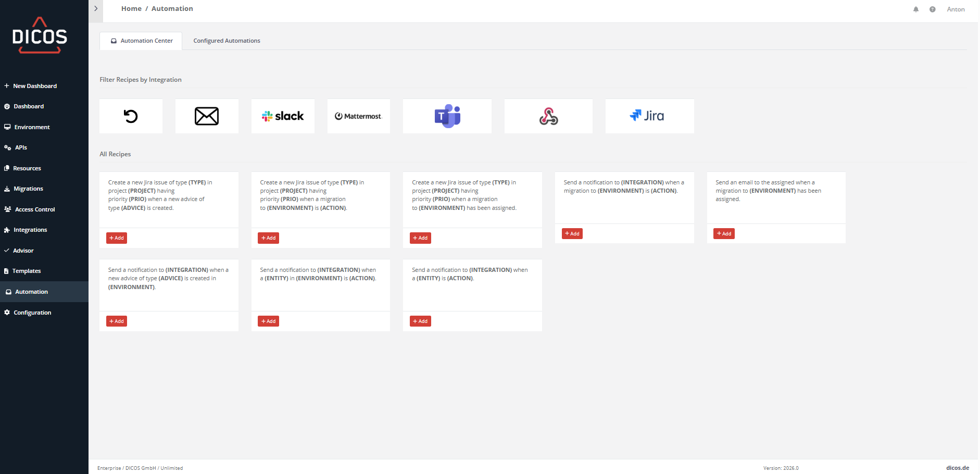Add the email to assigned migration recipe
Image resolution: width=980 pixels, height=474 pixels.
[x=724, y=234]
